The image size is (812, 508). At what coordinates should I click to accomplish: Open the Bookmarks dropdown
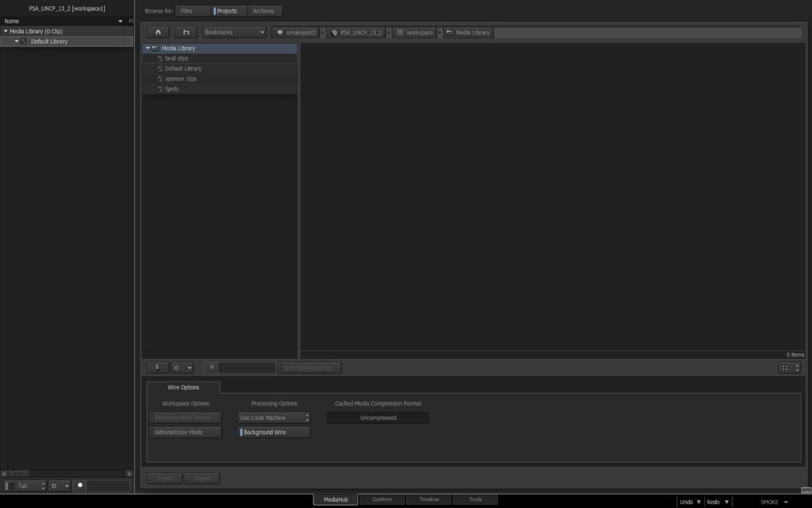(x=234, y=33)
